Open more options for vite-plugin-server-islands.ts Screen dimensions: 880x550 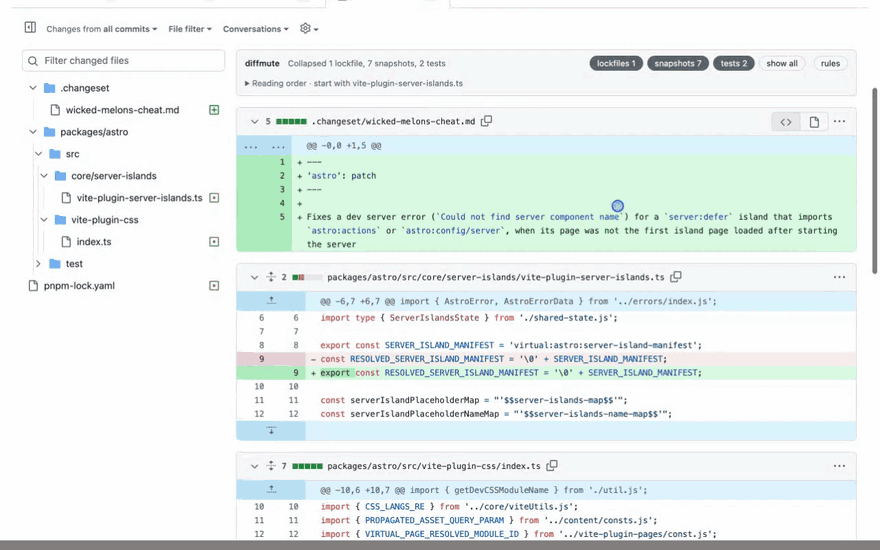(839, 277)
